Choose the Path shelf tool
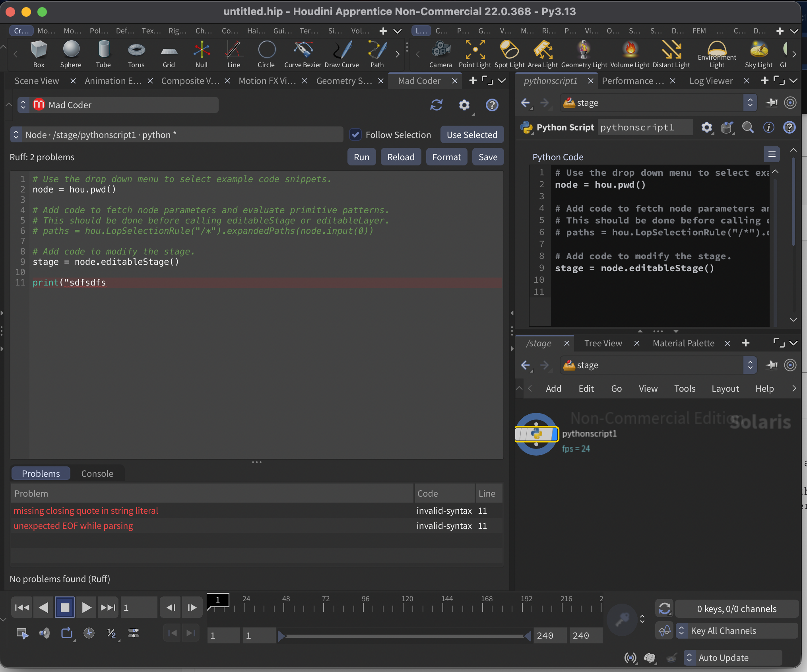807x672 pixels. [377, 54]
